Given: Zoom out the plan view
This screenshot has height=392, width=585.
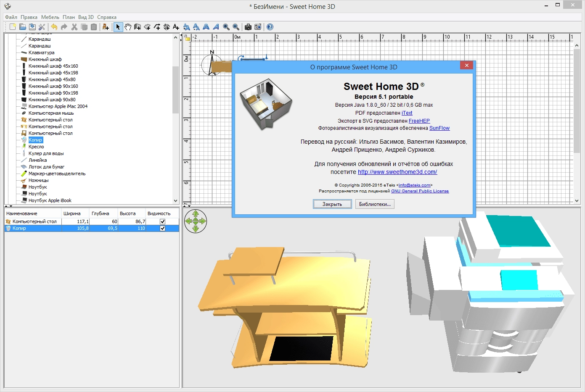Looking at the screenshot, I should pos(236,27).
